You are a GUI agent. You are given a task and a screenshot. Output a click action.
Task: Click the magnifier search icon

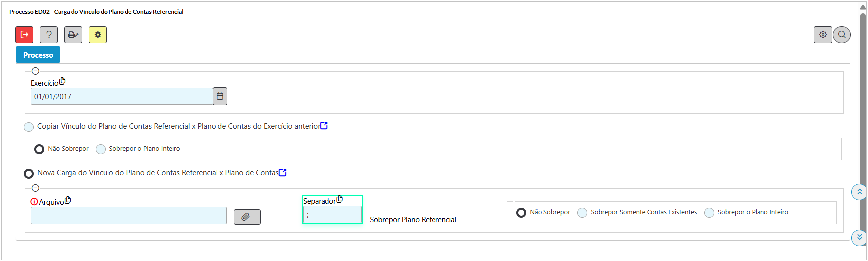[842, 35]
